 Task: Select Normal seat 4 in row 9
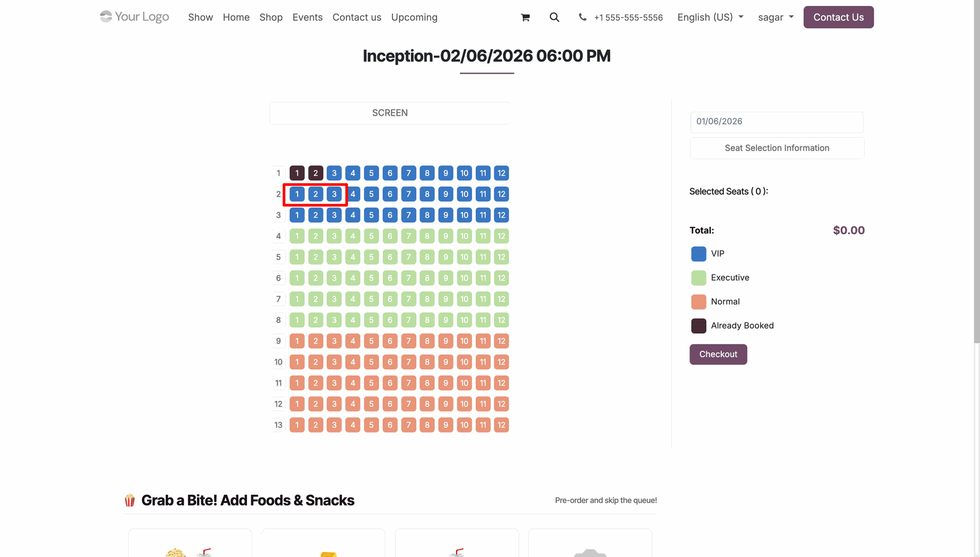[x=353, y=341]
